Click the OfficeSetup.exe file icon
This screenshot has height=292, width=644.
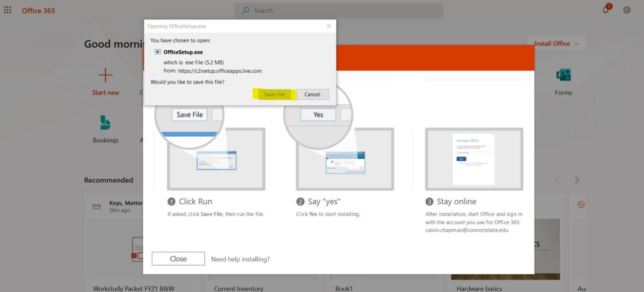click(x=158, y=52)
